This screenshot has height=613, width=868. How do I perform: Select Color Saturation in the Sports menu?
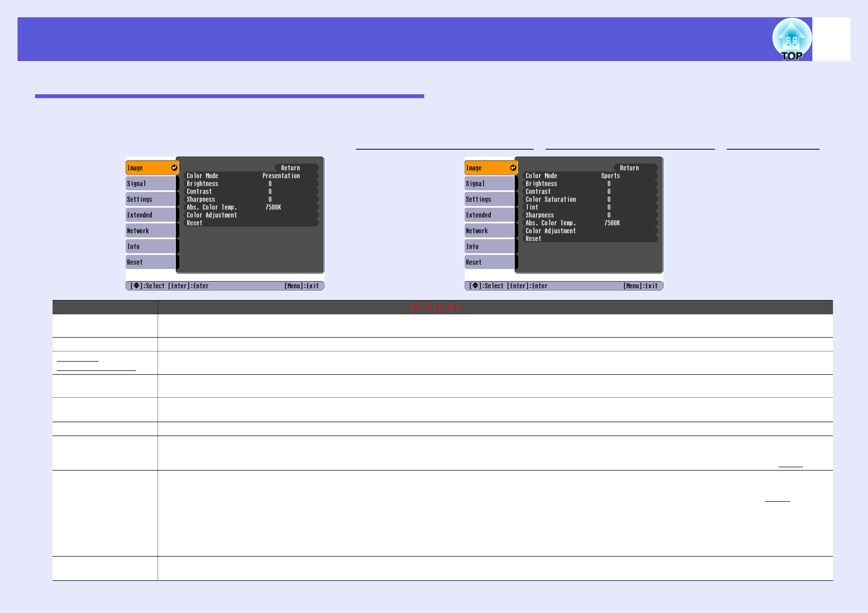pyautogui.click(x=590, y=200)
